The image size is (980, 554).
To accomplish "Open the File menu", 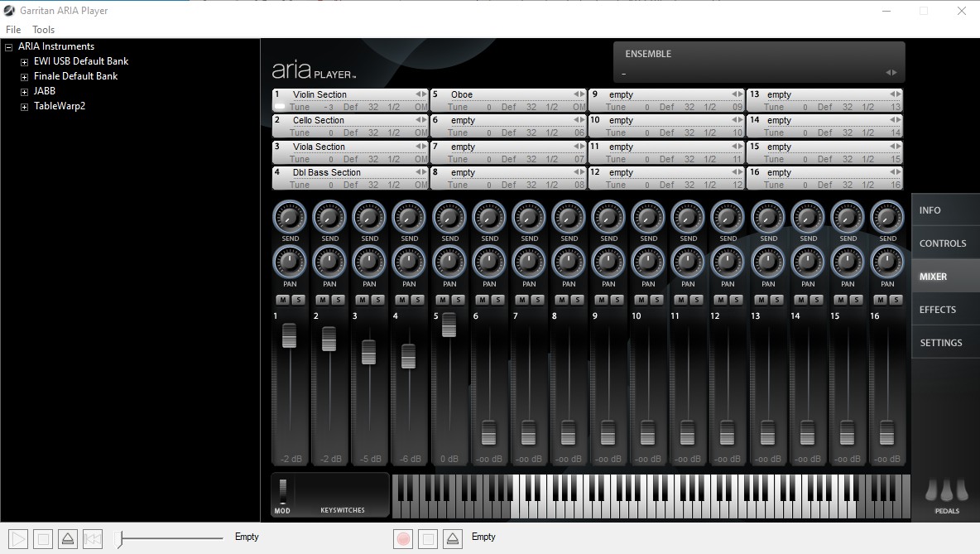I will coord(13,30).
